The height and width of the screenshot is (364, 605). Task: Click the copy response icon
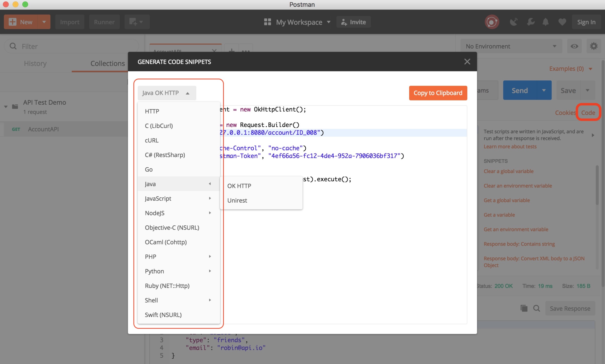(x=524, y=308)
